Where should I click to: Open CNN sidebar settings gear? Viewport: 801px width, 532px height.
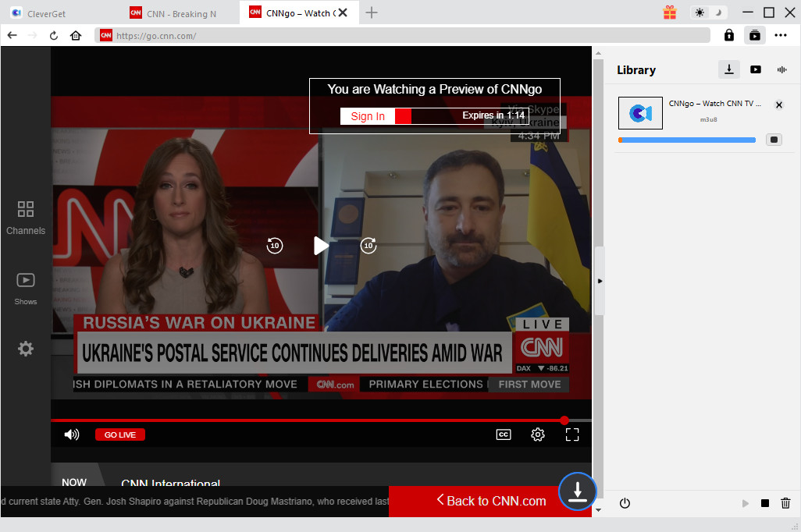26,349
